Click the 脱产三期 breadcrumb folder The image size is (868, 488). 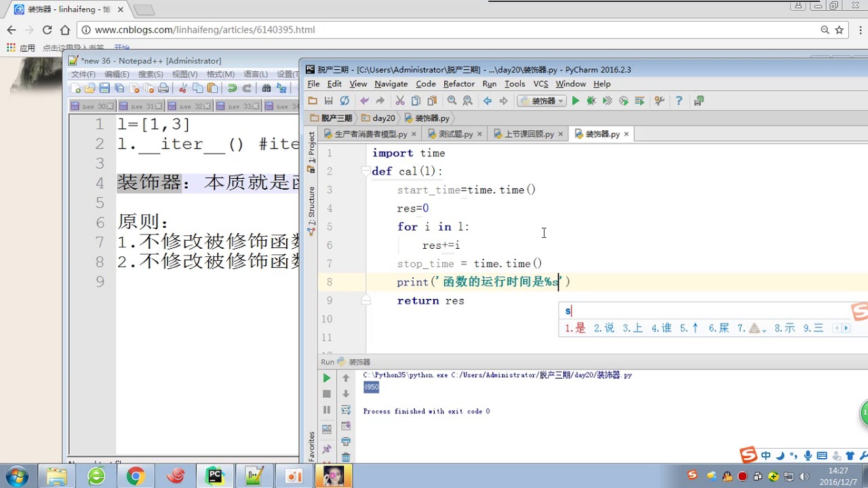tap(332, 118)
